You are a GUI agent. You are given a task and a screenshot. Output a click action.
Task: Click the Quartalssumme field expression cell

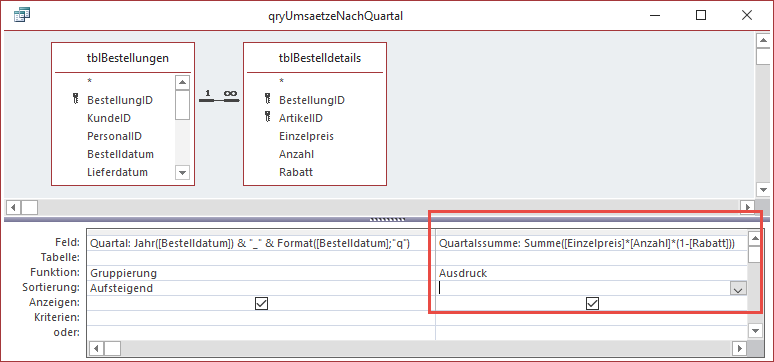pyautogui.click(x=591, y=243)
